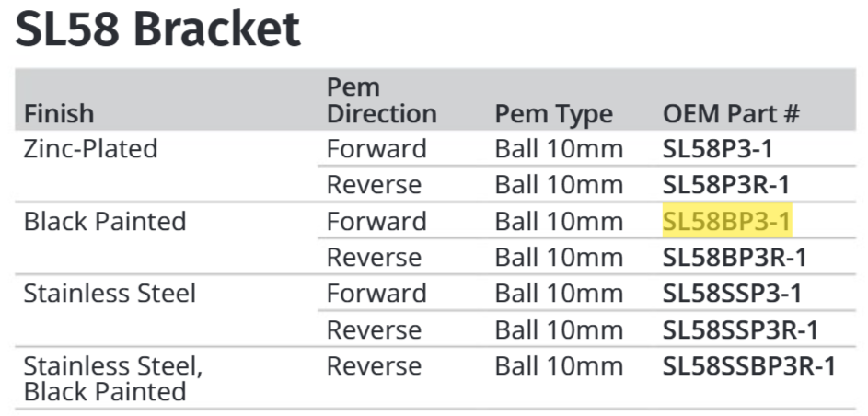Click the Finish column header
Screen dimensions: 868x416
[59, 113]
